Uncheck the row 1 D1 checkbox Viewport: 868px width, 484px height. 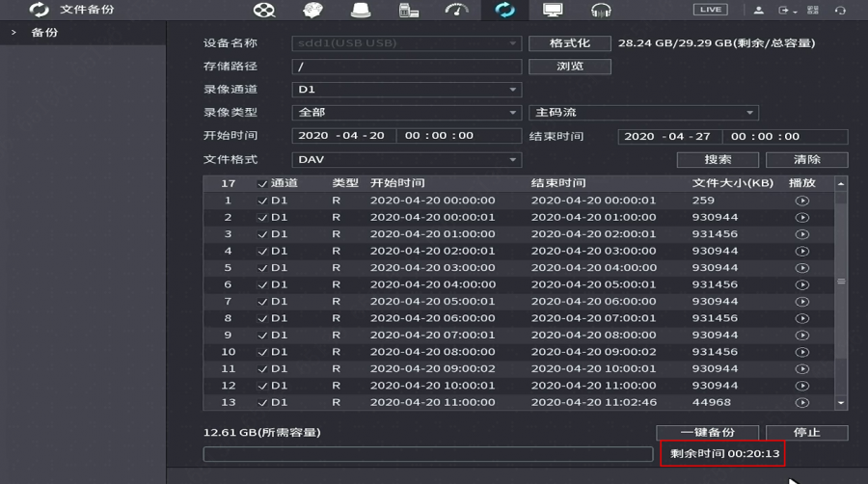(x=262, y=201)
